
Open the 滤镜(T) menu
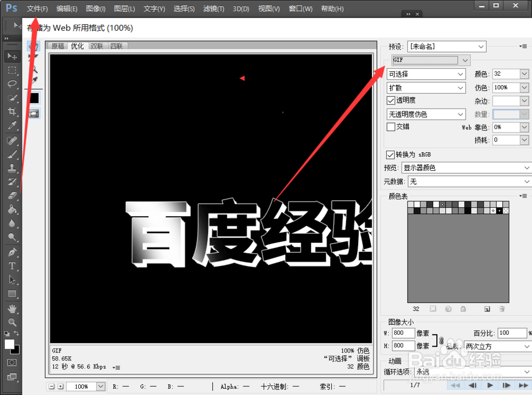coord(214,9)
